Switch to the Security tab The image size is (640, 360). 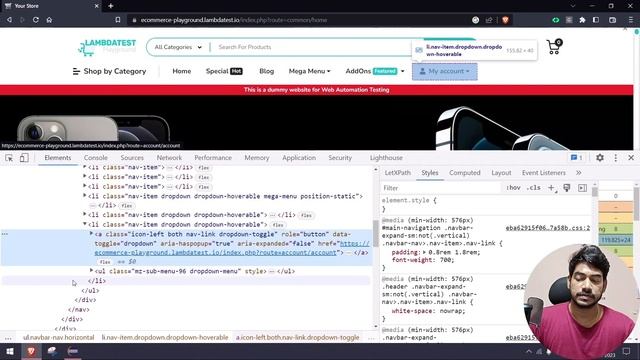340,158
